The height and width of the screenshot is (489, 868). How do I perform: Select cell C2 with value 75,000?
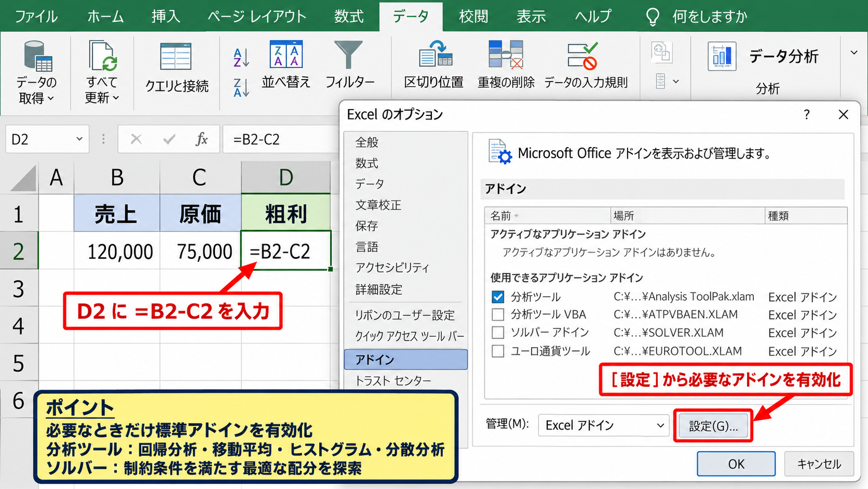click(200, 250)
